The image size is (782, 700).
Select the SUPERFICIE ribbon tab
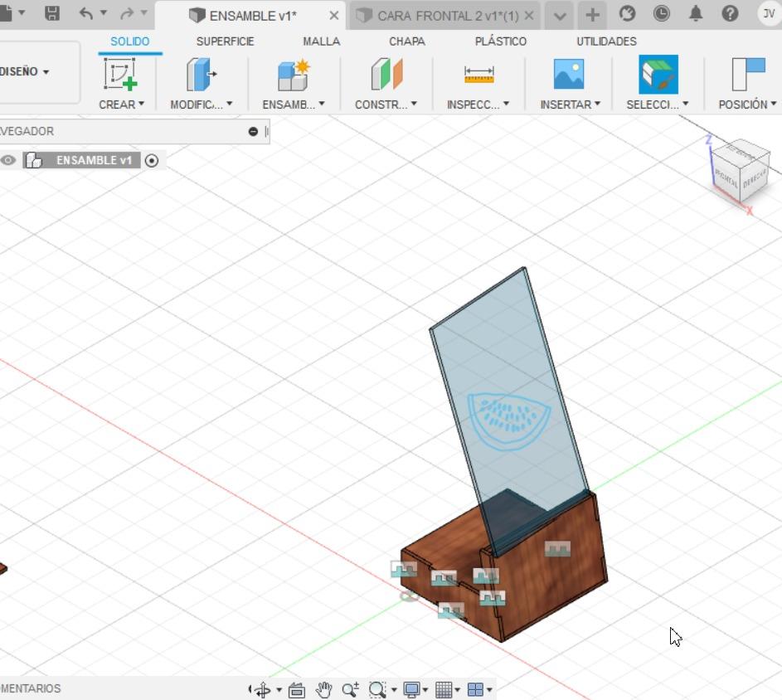225,41
